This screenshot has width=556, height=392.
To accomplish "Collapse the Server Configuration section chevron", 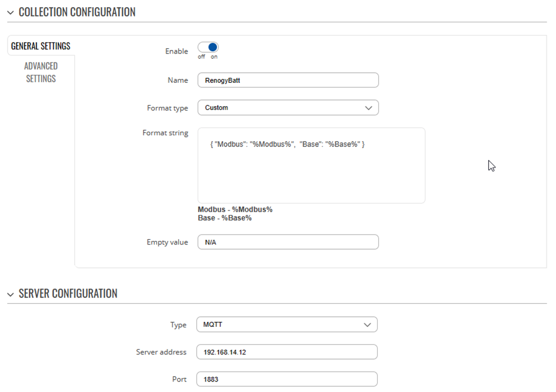I will (x=11, y=294).
